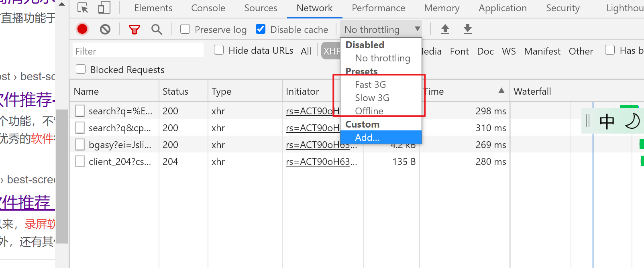This screenshot has height=268, width=644.
Task: Uncheck Disable cache
Action: click(x=261, y=29)
